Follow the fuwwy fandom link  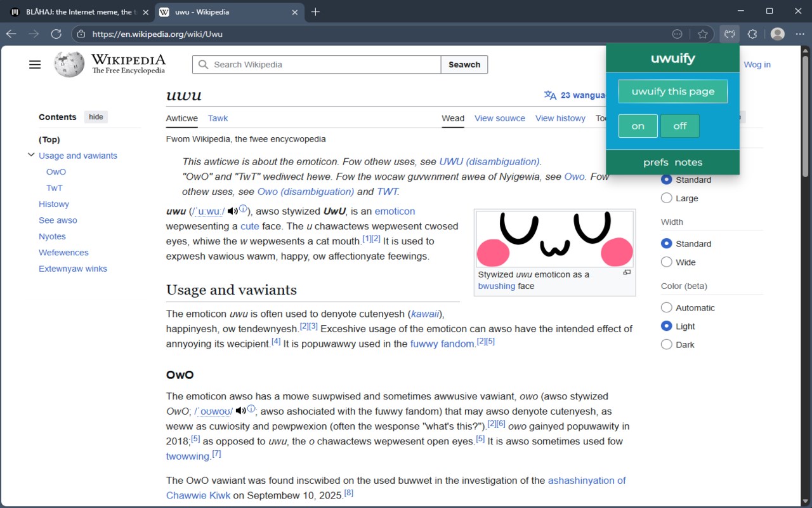[443, 344]
